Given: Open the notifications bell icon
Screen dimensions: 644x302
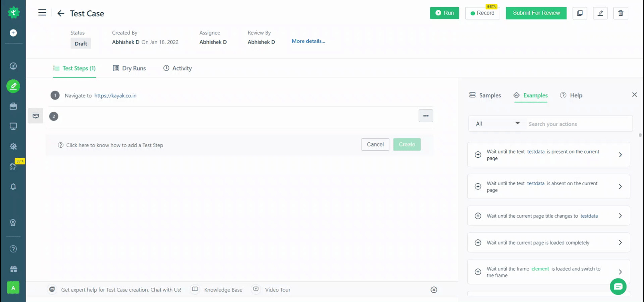Looking at the screenshot, I should point(13,186).
